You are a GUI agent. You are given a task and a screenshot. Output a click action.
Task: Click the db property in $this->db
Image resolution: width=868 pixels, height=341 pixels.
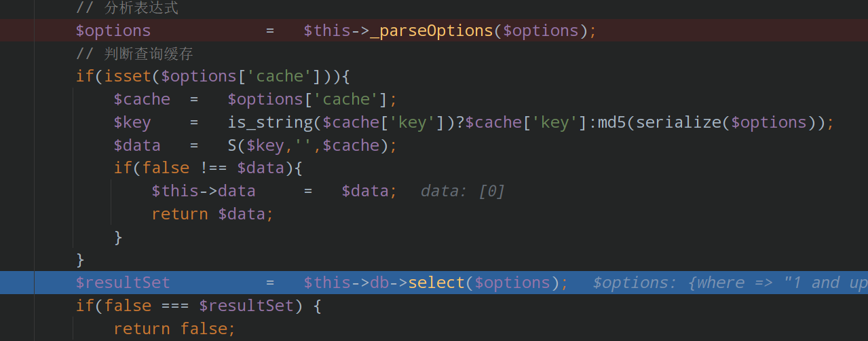[x=379, y=283]
